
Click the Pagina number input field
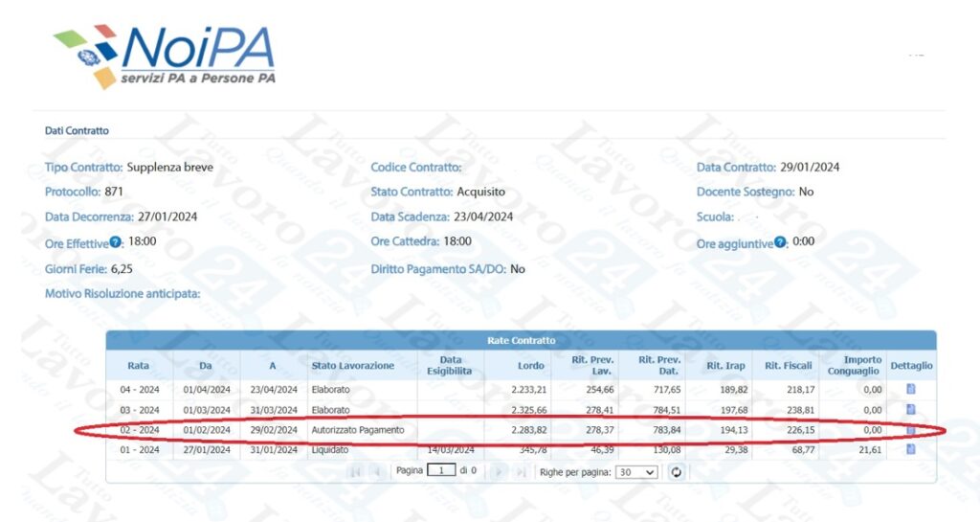441,470
